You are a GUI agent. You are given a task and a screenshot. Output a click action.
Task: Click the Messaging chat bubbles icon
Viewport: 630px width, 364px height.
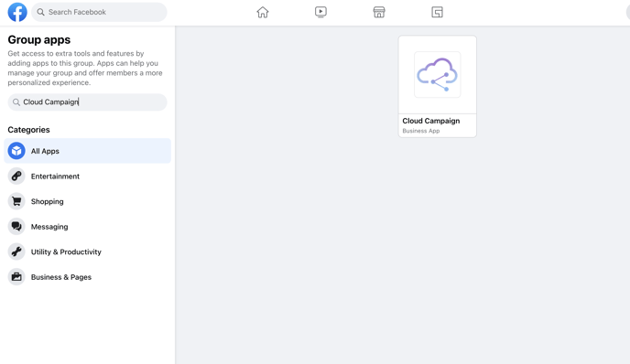pyautogui.click(x=16, y=227)
